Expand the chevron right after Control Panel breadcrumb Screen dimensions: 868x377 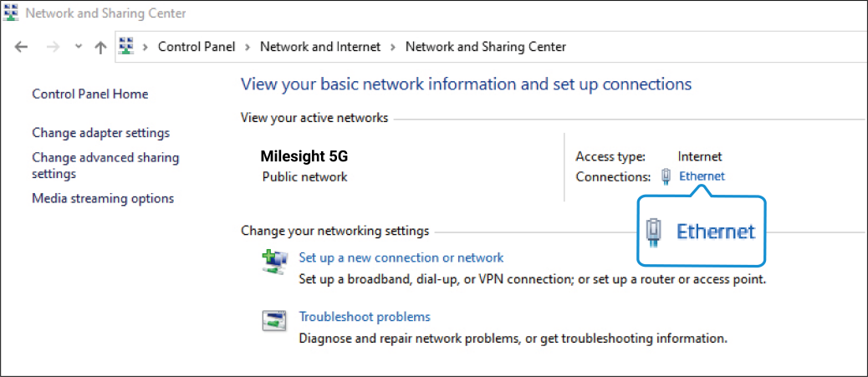[248, 48]
